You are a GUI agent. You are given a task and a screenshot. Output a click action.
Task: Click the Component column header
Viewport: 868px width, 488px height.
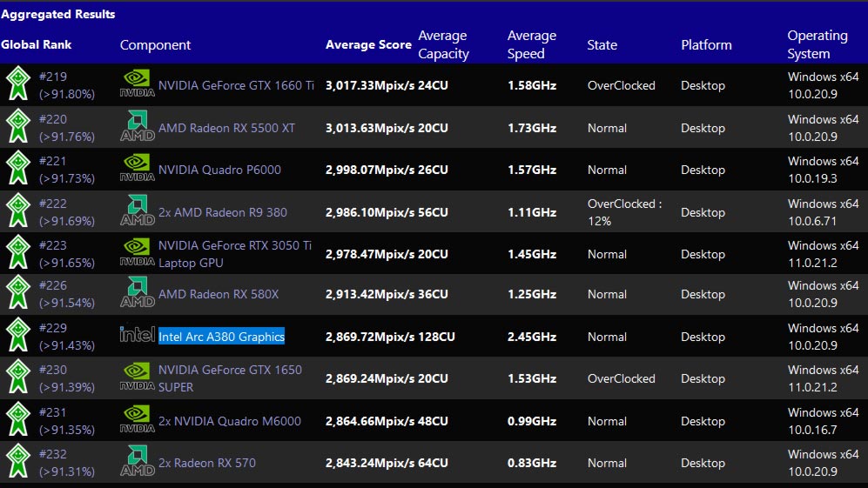pyautogui.click(x=156, y=45)
